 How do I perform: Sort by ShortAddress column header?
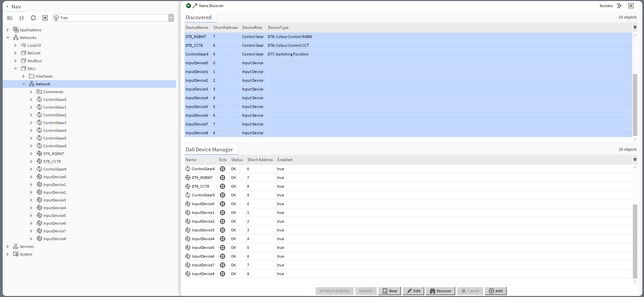226,28
